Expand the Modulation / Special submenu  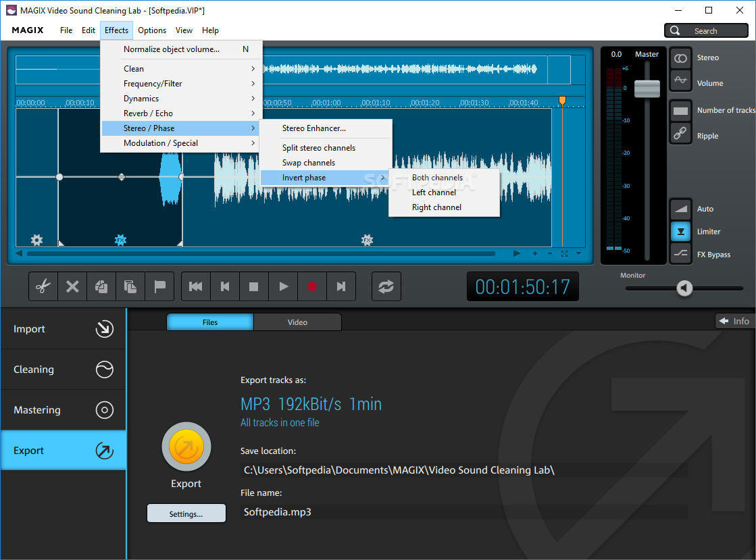(181, 143)
